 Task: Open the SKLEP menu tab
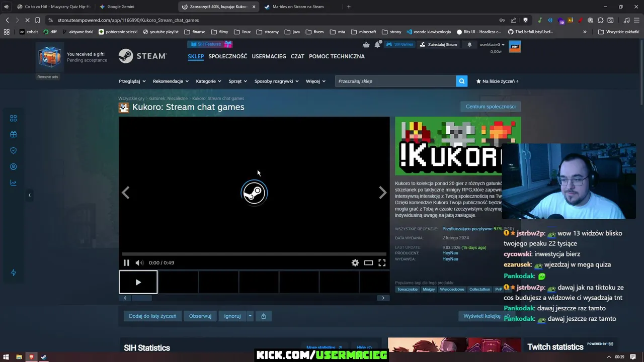tap(196, 56)
